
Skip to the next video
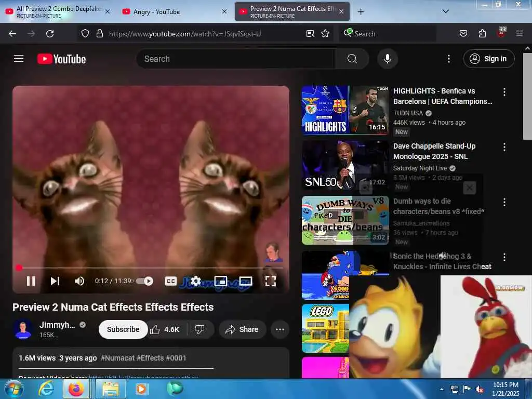point(55,281)
